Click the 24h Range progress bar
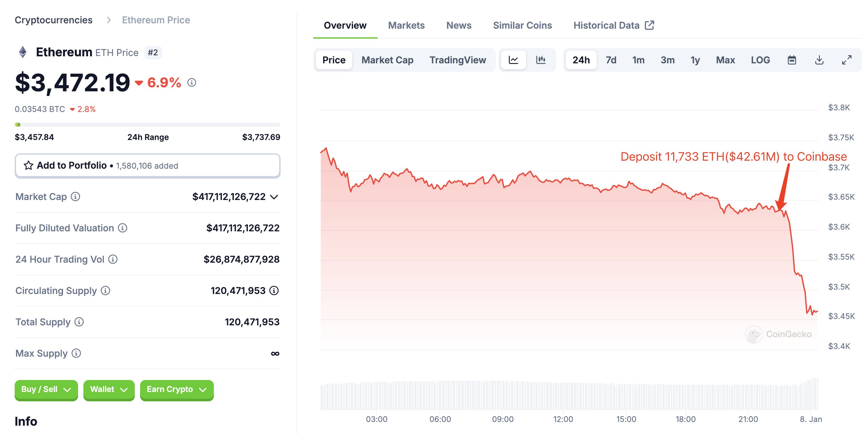 [147, 125]
